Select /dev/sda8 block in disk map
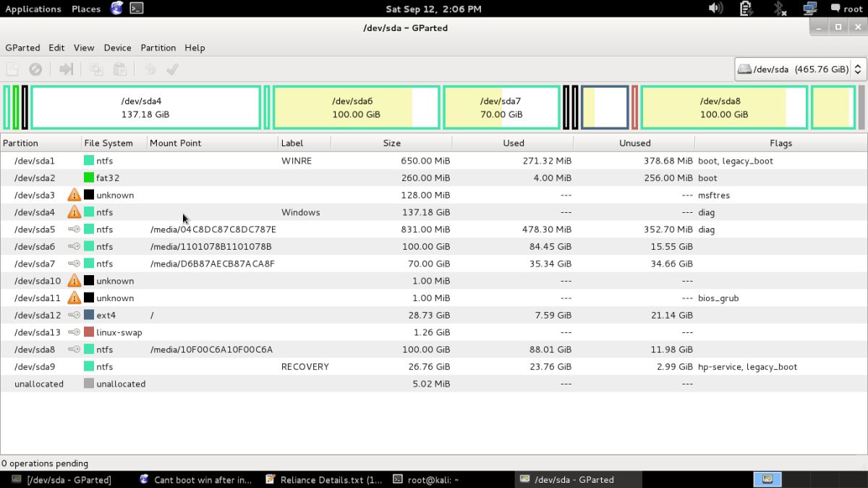The width and height of the screenshot is (868, 488). pyautogui.click(x=724, y=107)
